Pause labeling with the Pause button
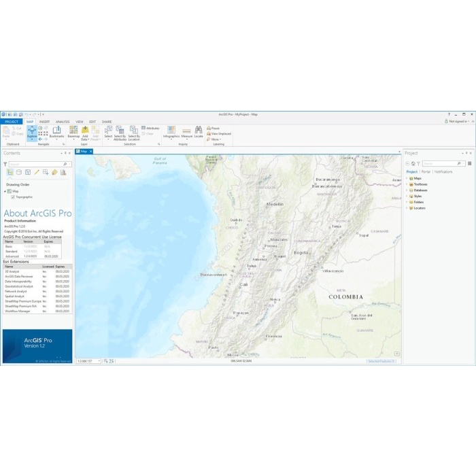Viewport: 476px width, 476px height. (213, 128)
